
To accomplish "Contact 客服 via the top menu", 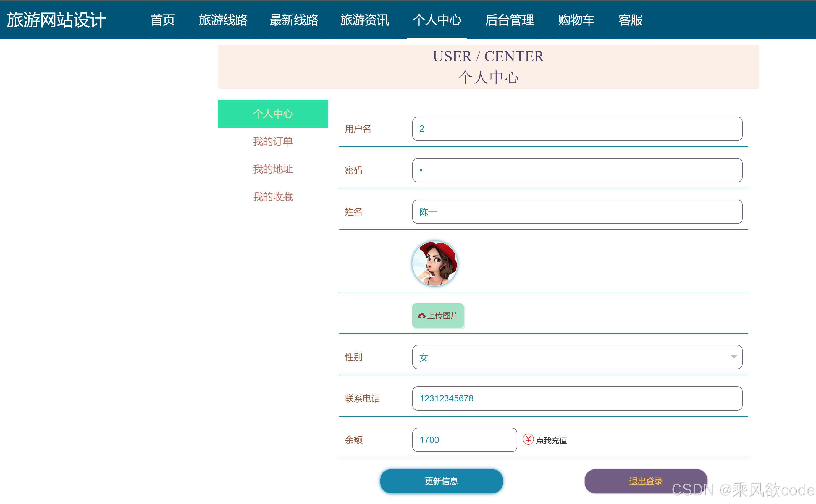I will [630, 20].
